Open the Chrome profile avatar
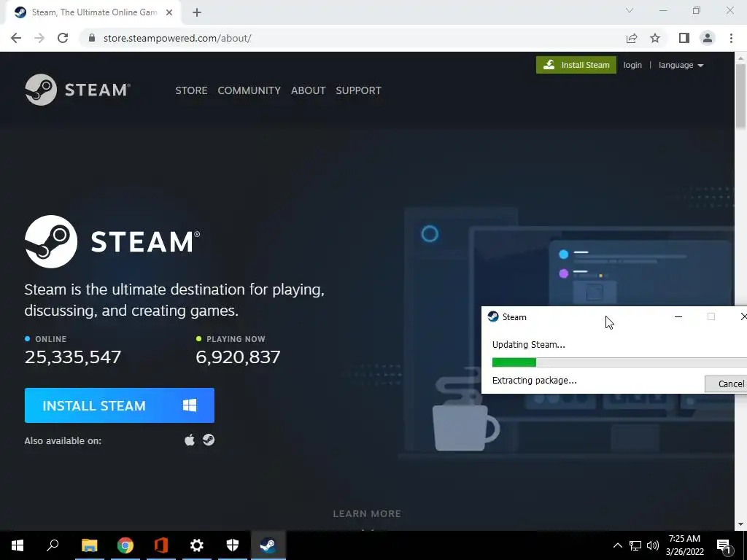The height and width of the screenshot is (560, 747). pyautogui.click(x=708, y=38)
